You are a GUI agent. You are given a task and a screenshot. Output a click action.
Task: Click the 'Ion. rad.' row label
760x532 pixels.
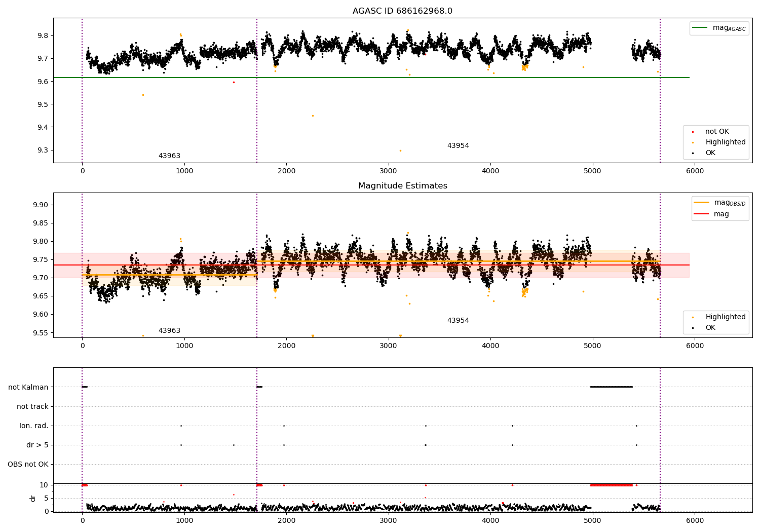click(34, 426)
